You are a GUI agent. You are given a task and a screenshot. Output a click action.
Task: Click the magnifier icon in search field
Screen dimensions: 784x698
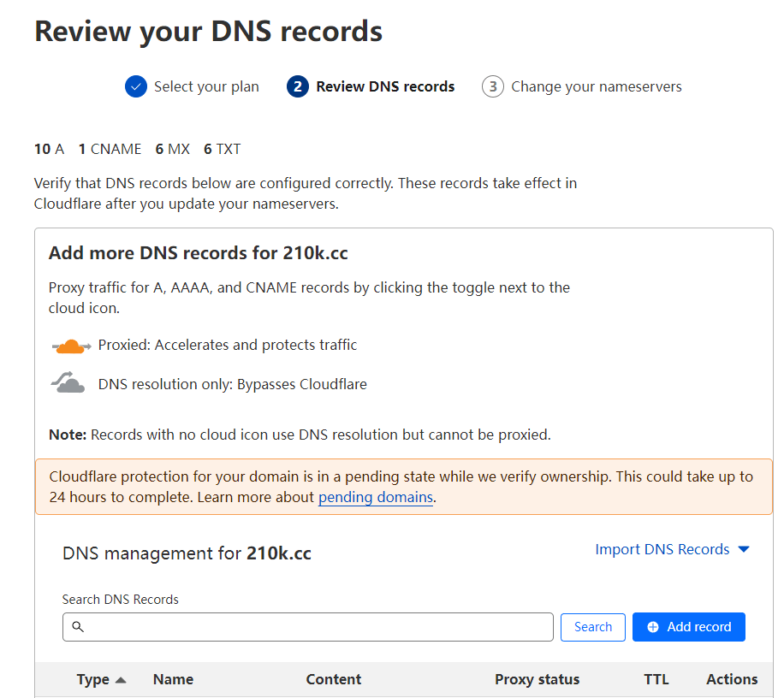(x=78, y=627)
